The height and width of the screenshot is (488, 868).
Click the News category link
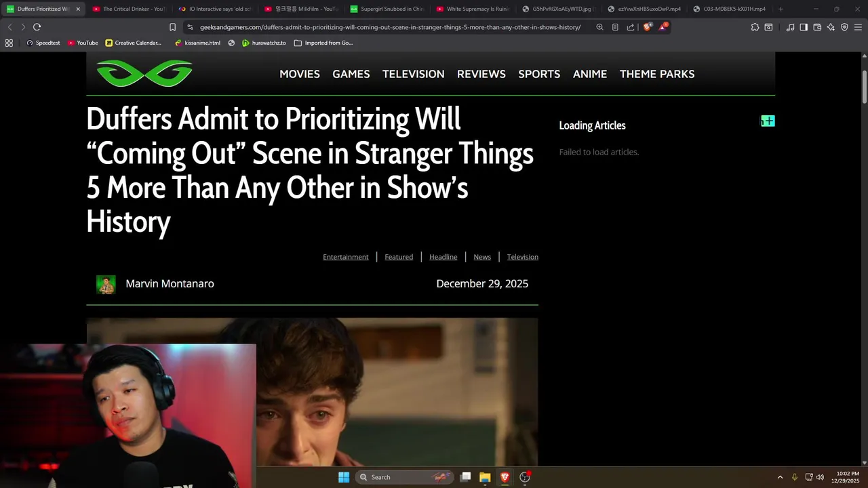[x=482, y=257]
